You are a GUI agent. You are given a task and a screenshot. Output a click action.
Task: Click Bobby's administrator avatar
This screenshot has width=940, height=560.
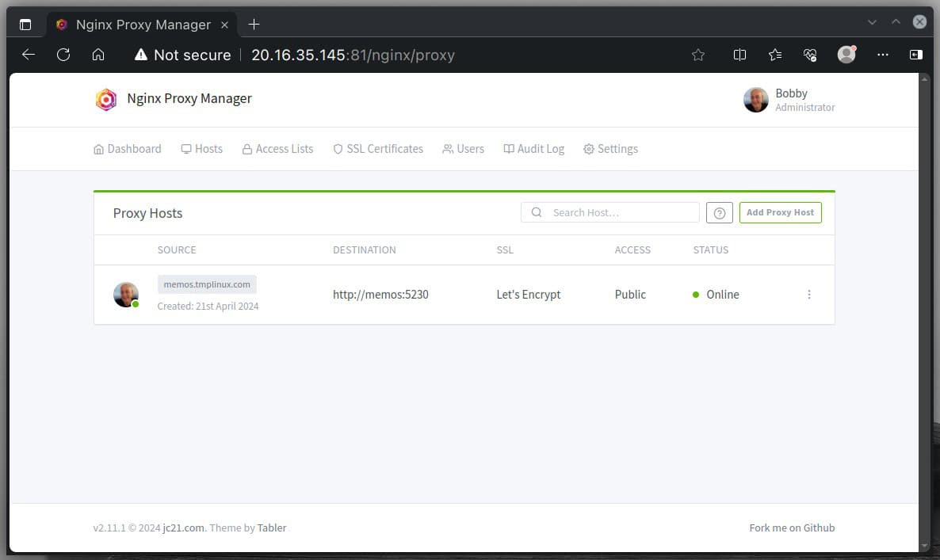[x=755, y=99]
